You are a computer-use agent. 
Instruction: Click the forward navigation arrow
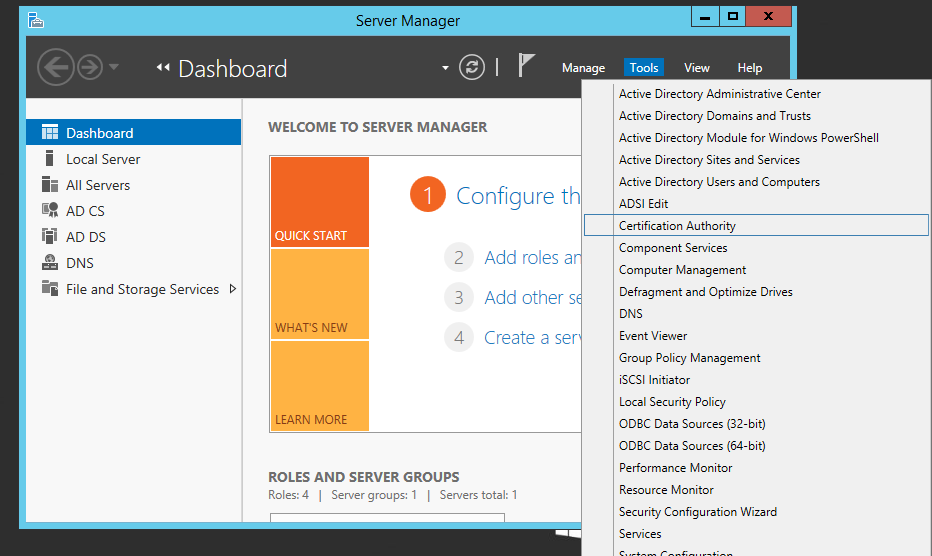tap(90, 67)
